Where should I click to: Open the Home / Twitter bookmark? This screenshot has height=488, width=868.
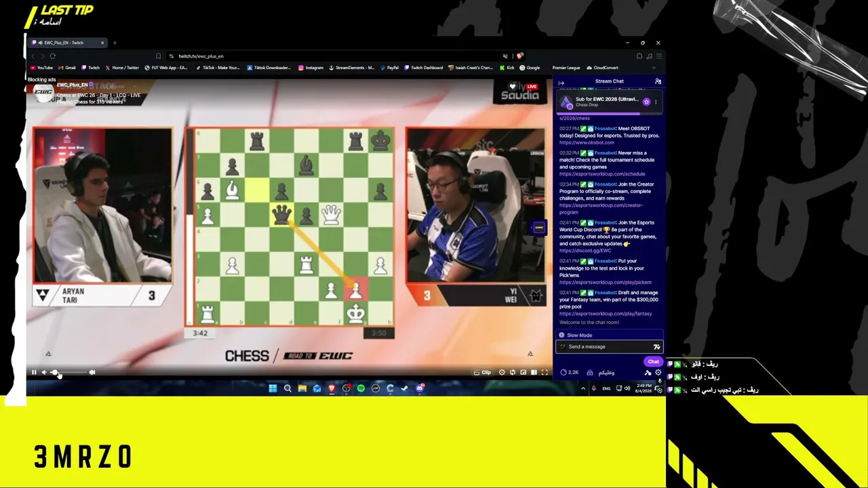pyautogui.click(x=121, y=68)
